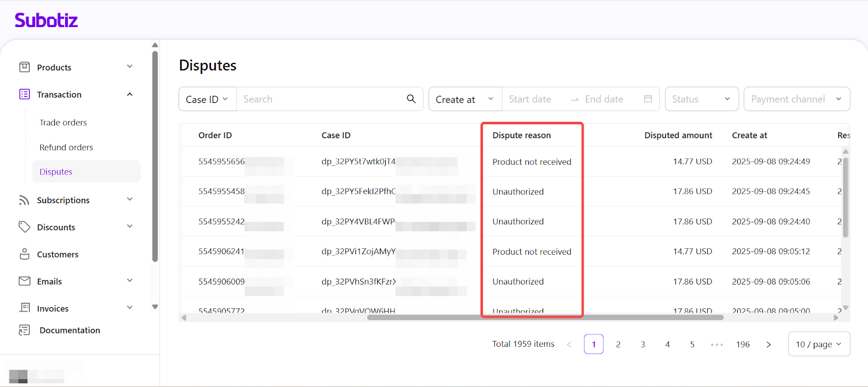Click the Customers person icon

pos(24,254)
